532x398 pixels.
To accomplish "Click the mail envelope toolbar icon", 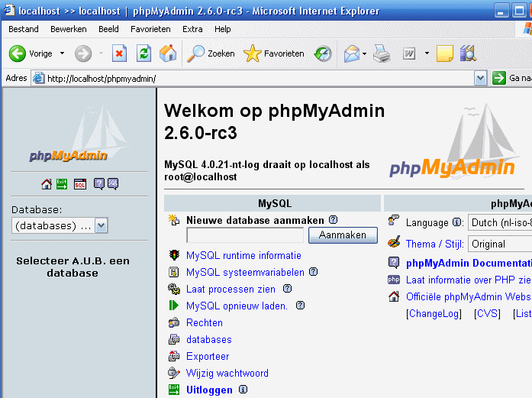I will point(352,53).
